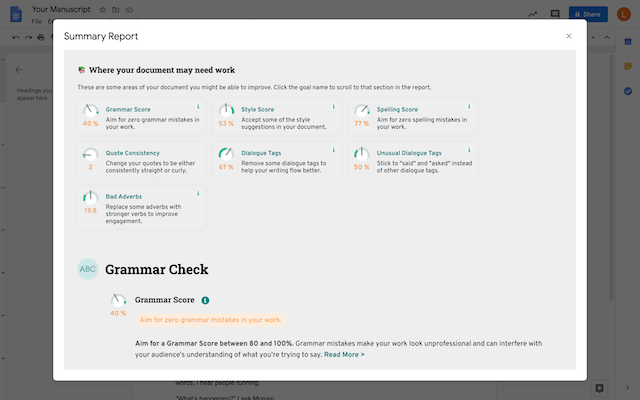Click the Your Manuscript document title
This screenshot has width=640, height=400.
(x=61, y=9)
